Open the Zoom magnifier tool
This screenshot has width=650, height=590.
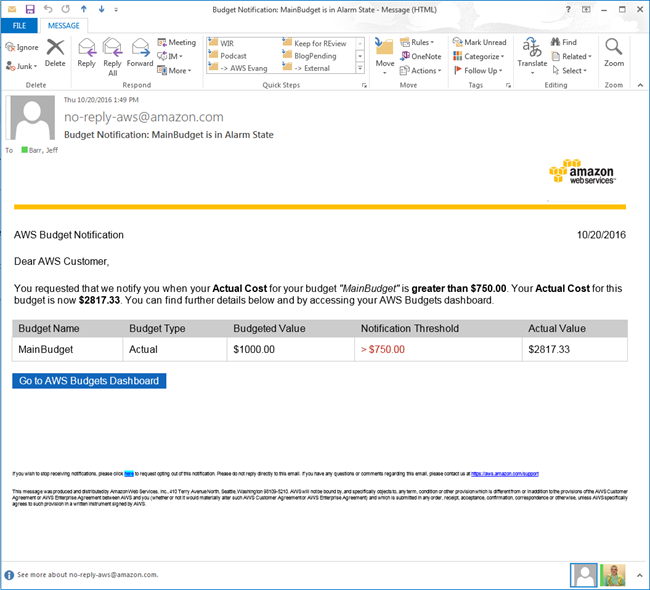(x=614, y=51)
